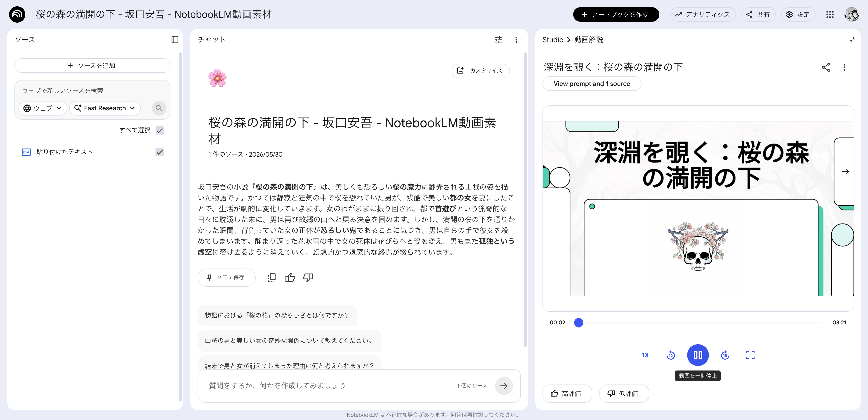Viewport: 868px width, 420px height.
Task: Focus the chat question input field
Action: [330, 386]
